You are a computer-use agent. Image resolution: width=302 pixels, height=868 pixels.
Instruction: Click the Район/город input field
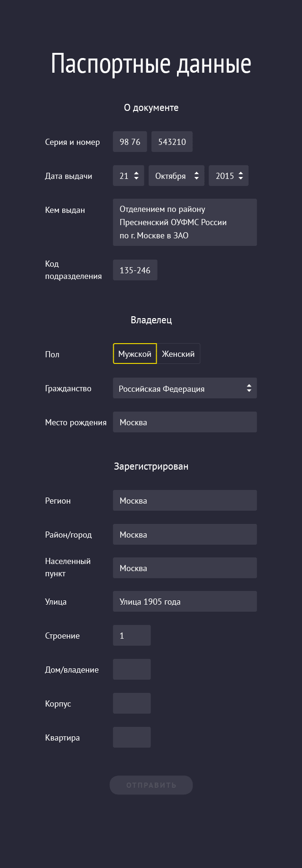(185, 534)
